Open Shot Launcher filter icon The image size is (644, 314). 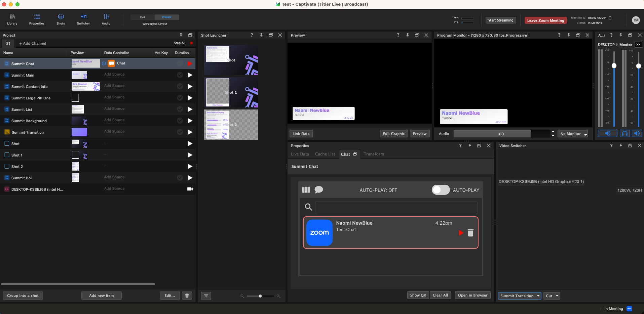206,296
